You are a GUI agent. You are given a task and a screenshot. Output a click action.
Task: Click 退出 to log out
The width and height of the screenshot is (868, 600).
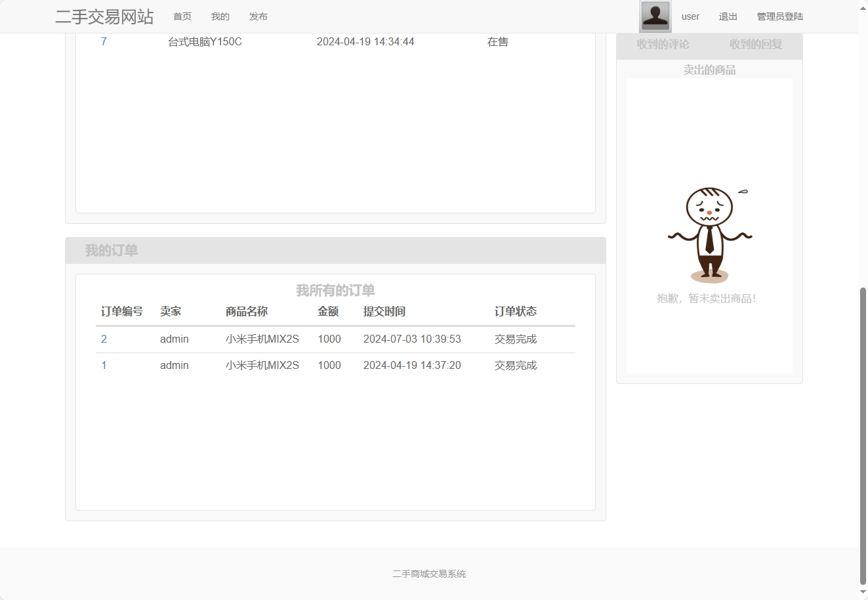728,16
